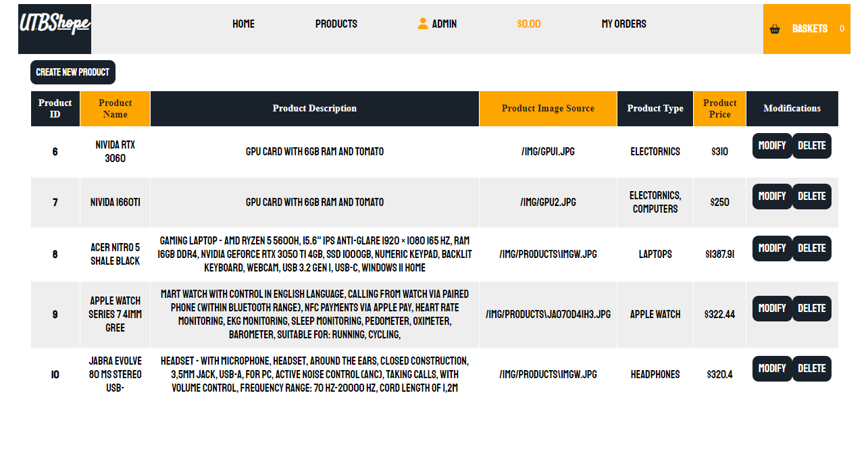Select product ID 9 cell
The height and width of the screenshot is (468, 868).
coord(55,315)
